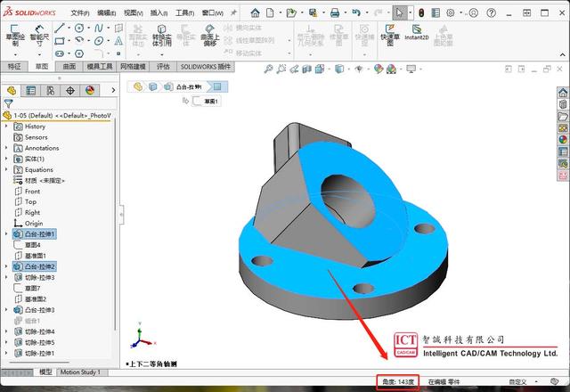
Task: Switch to the 模具工具 tab
Action: tap(100, 67)
